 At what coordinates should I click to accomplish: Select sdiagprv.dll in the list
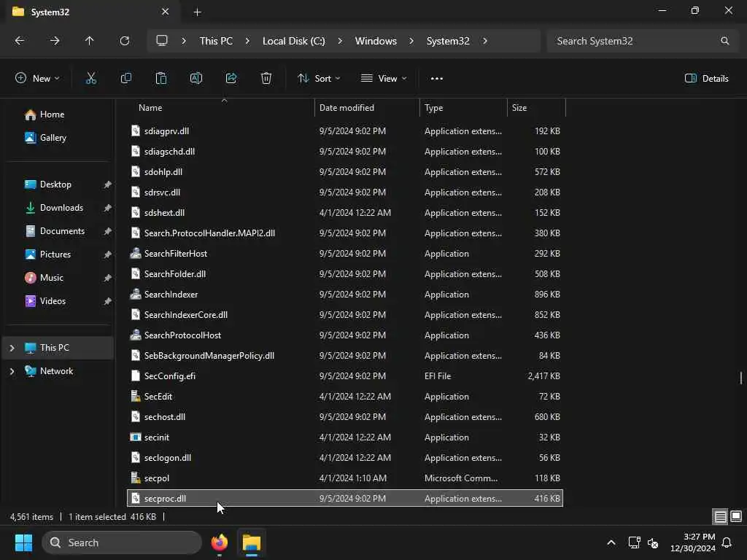click(345, 131)
